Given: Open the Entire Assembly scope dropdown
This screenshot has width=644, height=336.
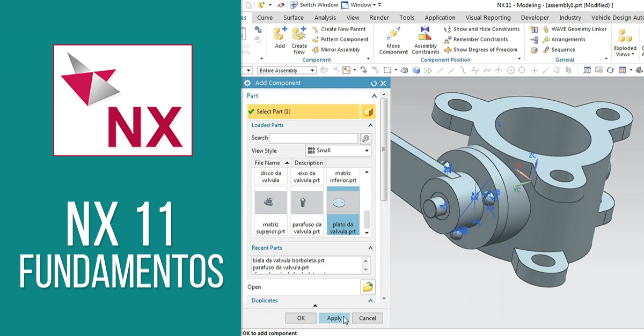Looking at the screenshot, I should tap(287, 70).
